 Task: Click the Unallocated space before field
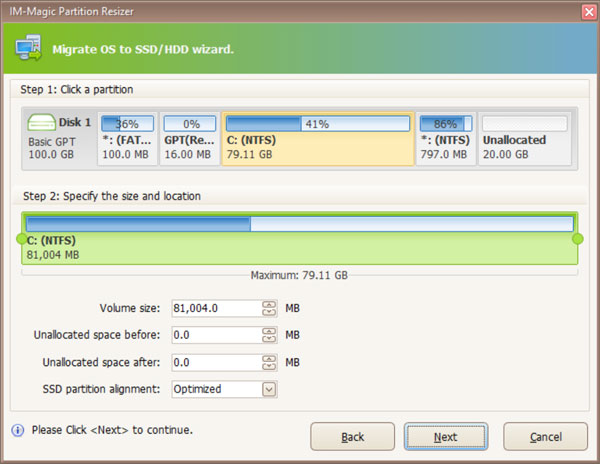pyautogui.click(x=216, y=335)
